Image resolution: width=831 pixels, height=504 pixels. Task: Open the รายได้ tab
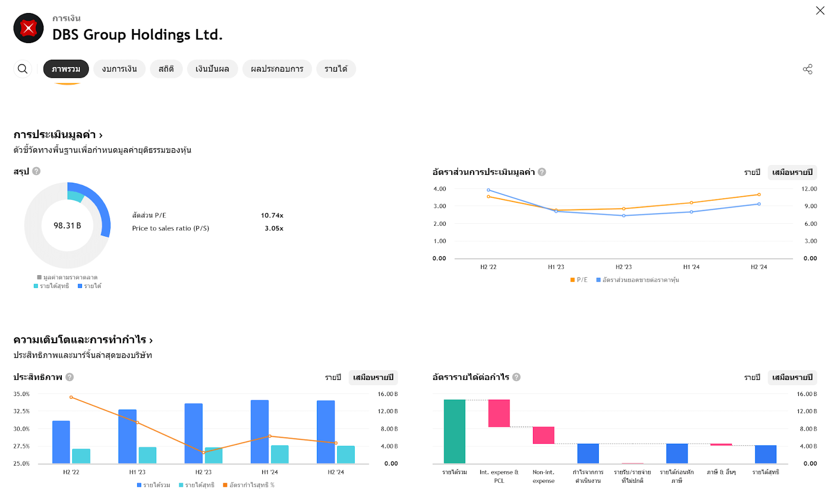[x=336, y=69]
